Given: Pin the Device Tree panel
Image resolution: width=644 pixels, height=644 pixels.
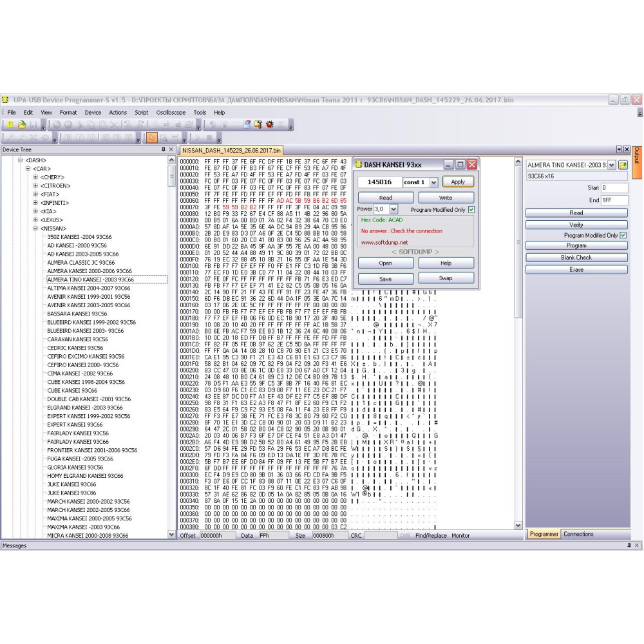Looking at the screenshot, I should 164,149.
